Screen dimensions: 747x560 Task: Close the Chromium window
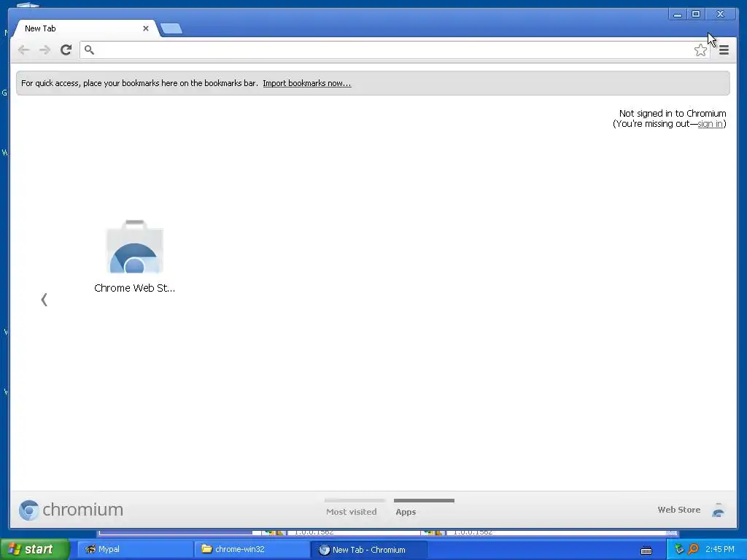[x=720, y=15]
